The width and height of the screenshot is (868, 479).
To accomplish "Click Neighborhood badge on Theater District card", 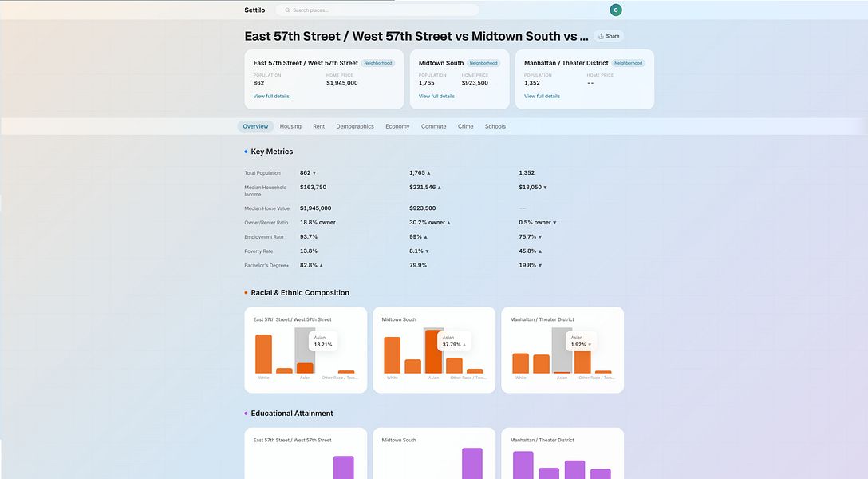I will [x=629, y=63].
